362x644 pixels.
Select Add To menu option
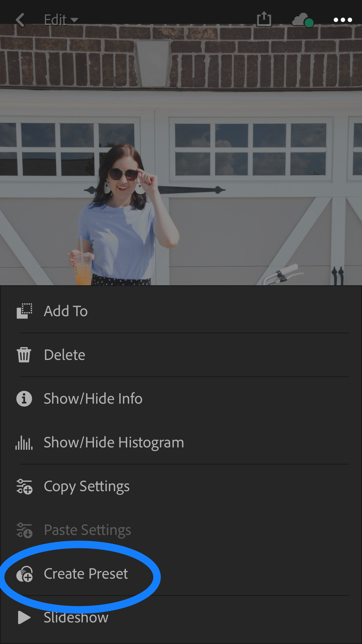tap(181, 311)
